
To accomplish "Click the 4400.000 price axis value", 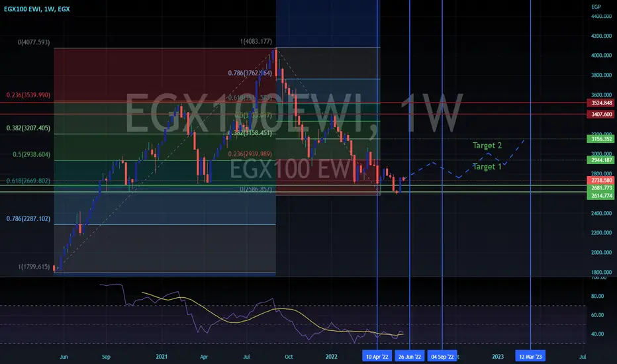I will tap(601, 16).
